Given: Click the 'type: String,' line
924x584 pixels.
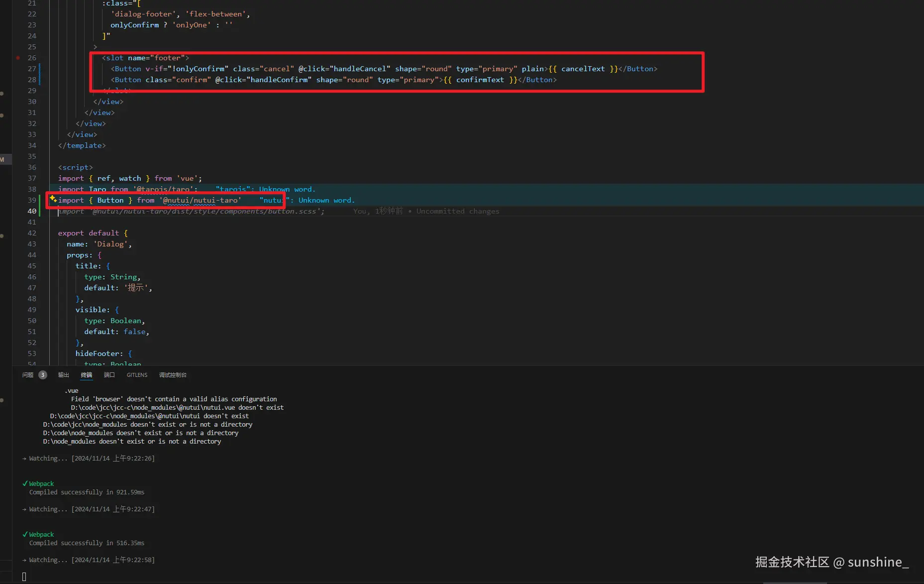Looking at the screenshot, I should coord(112,277).
